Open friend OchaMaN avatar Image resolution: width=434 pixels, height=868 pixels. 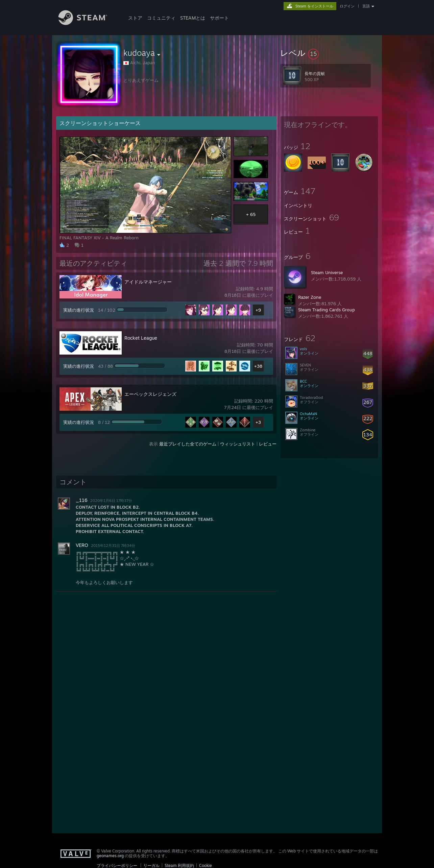[291, 418]
